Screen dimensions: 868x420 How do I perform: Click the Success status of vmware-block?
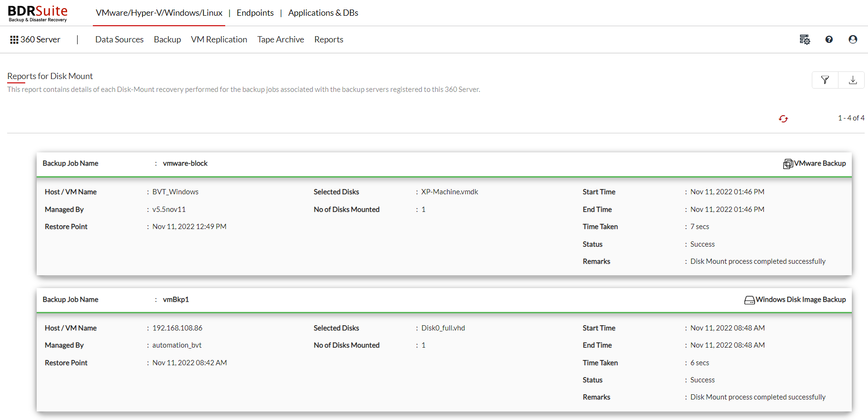point(702,244)
